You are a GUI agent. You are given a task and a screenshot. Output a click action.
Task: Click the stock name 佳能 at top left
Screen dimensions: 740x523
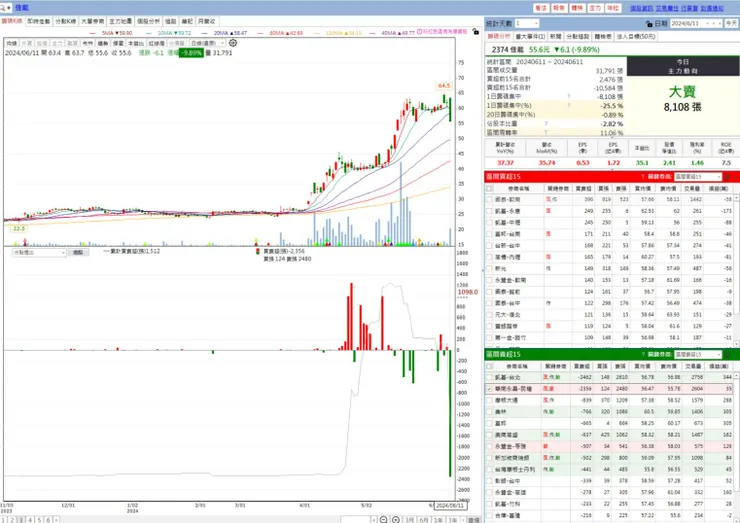point(22,8)
